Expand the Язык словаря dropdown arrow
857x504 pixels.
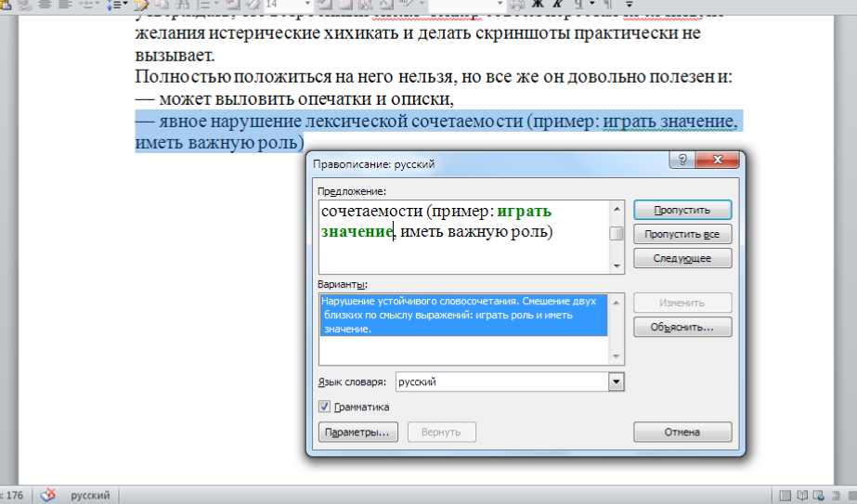[x=615, y=381]
